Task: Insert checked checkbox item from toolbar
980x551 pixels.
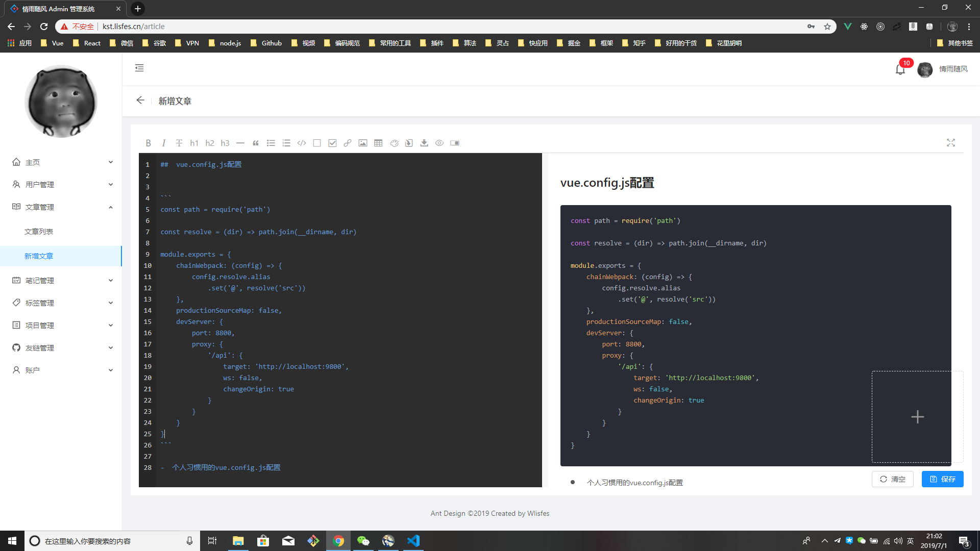Action: pos(332,143)
